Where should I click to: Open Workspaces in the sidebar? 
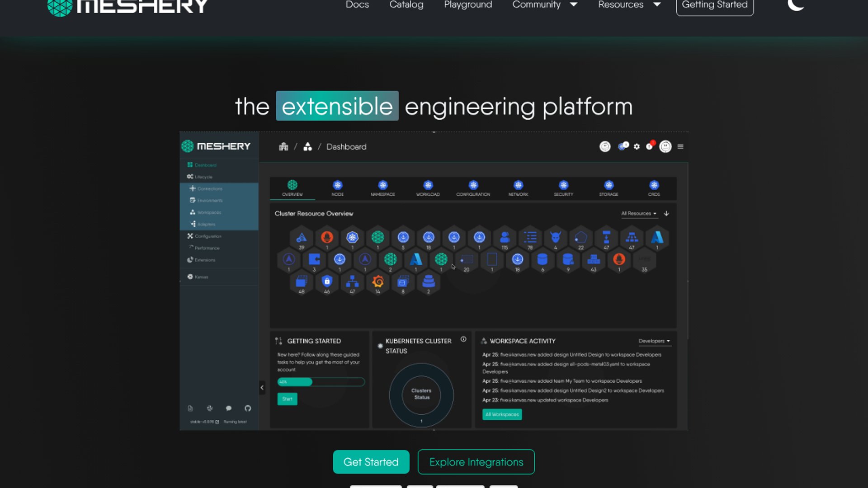[206, 212]
